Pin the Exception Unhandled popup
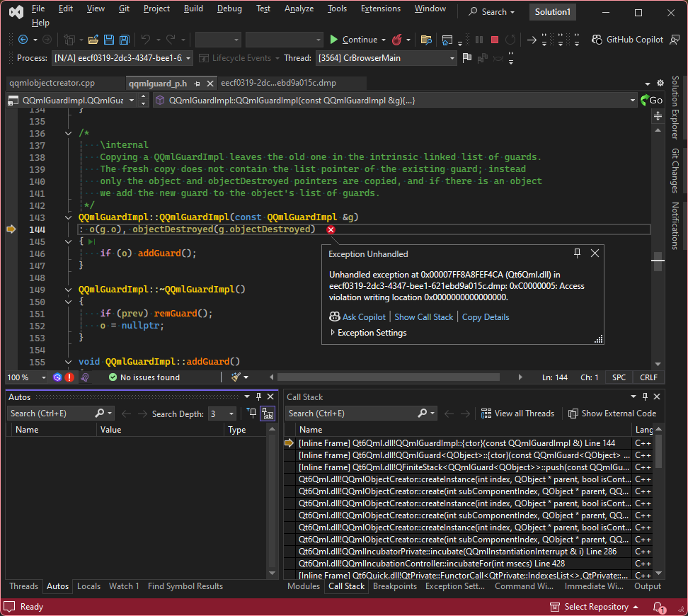 click(577, 253)
